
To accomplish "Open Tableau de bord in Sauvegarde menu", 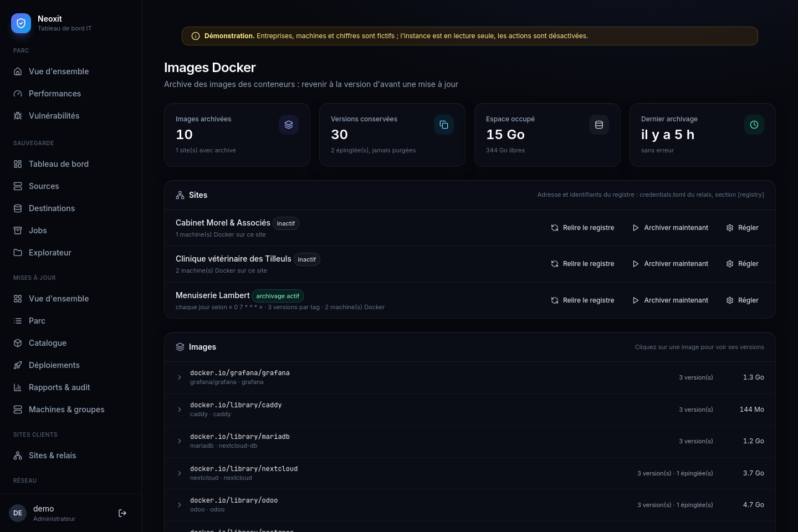I will point(70,164).
